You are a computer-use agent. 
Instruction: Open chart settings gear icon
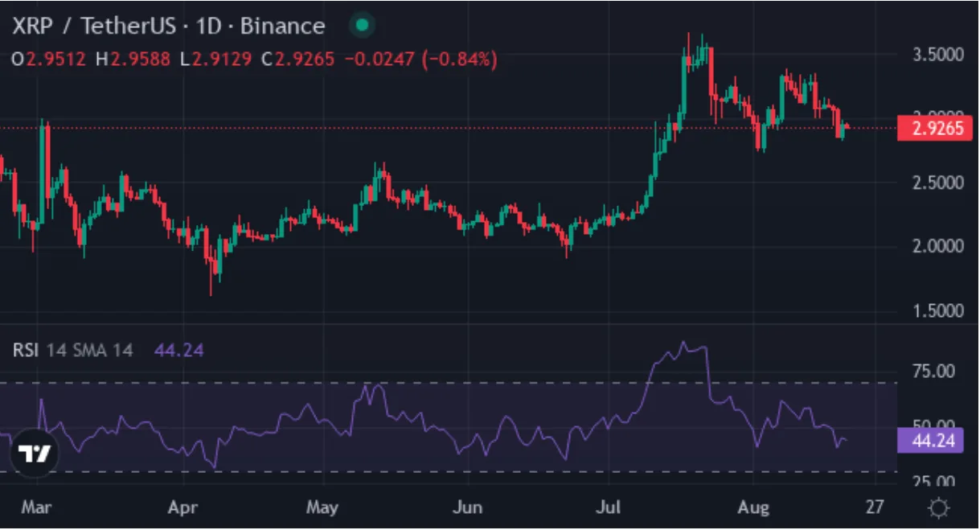937,508
